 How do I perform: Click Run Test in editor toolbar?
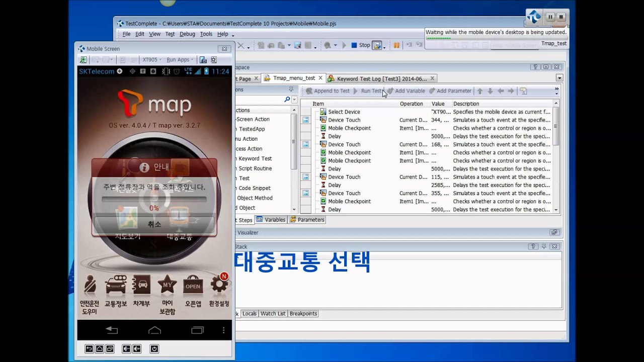[x=367, y=91]
